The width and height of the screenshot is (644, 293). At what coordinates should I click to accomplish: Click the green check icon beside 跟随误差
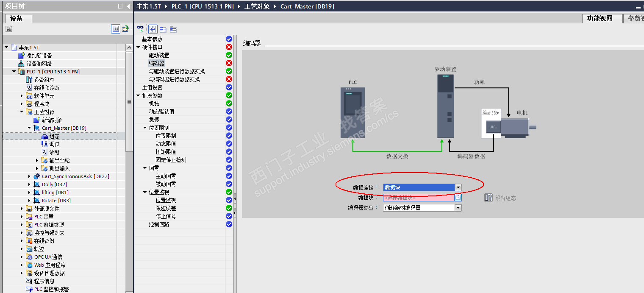pos(229,208)
